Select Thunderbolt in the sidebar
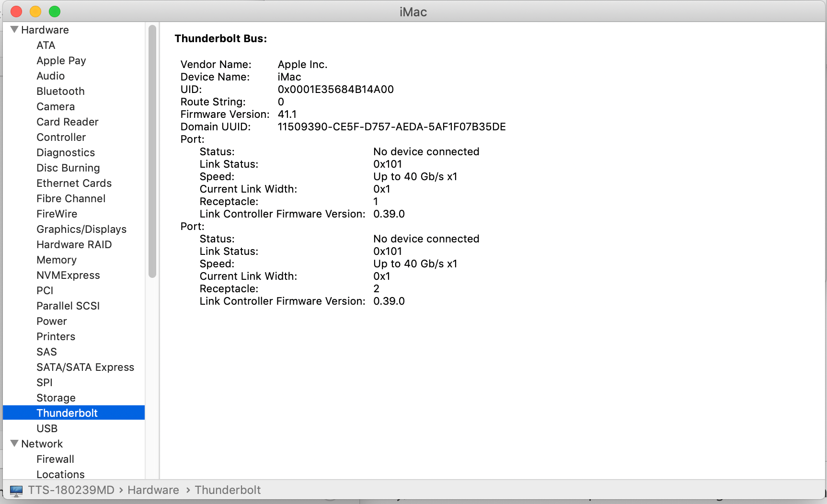827x504 pixels. [67, 412]
